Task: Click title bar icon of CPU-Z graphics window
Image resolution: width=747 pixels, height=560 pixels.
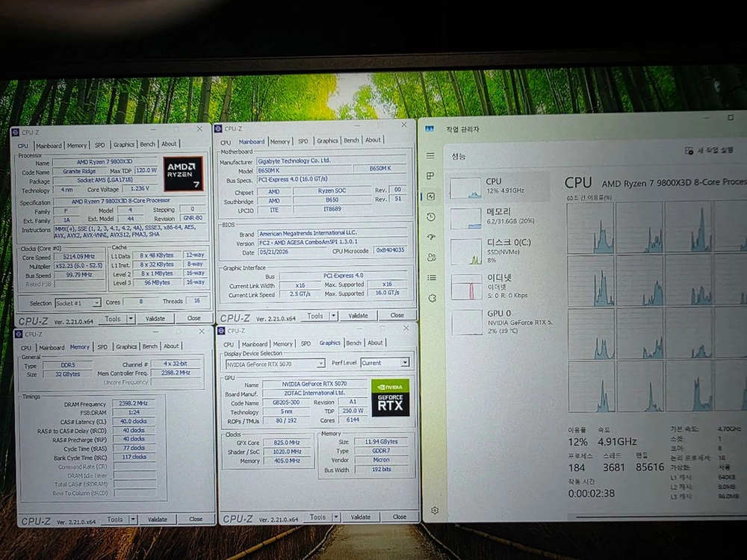Action: click(221, 331)
